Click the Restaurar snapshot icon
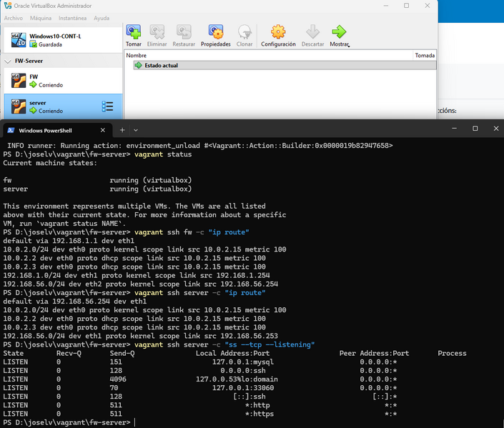Screen dimensions: 504x428 184,32
